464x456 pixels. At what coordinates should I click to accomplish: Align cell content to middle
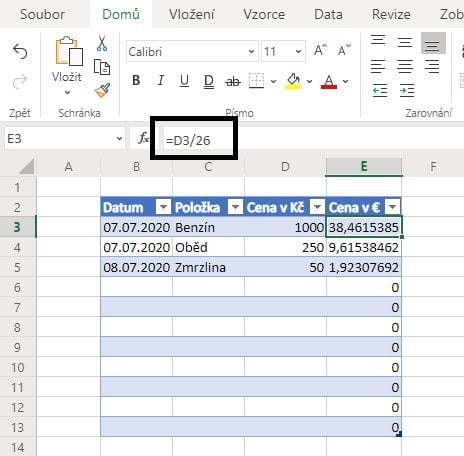click(405, 43)
